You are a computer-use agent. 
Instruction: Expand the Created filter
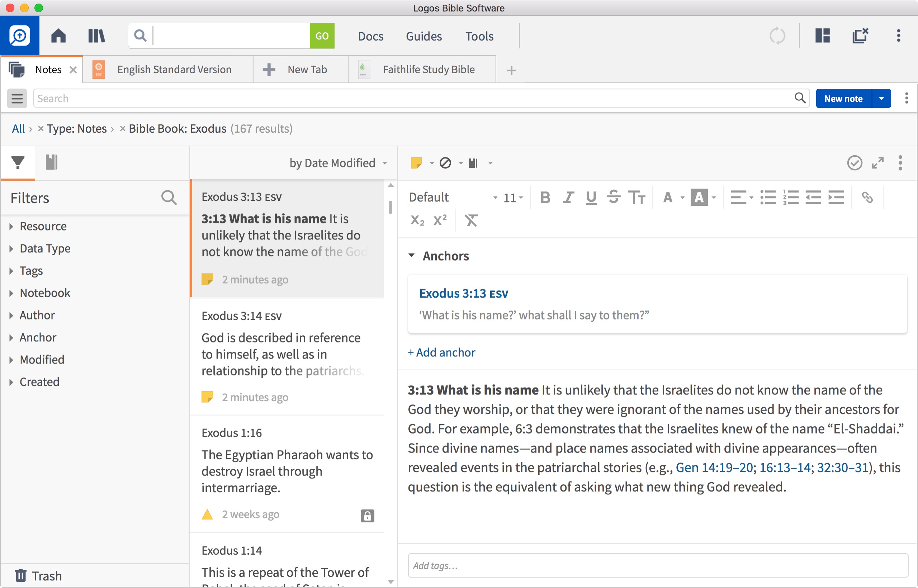(11, 382)
